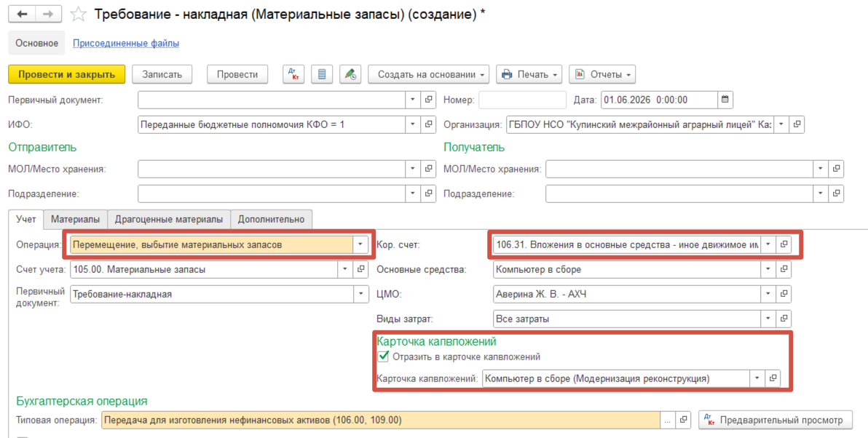Expand Карточка капвложений dropdown arrow
868x438 pixels.
[756, 379]
